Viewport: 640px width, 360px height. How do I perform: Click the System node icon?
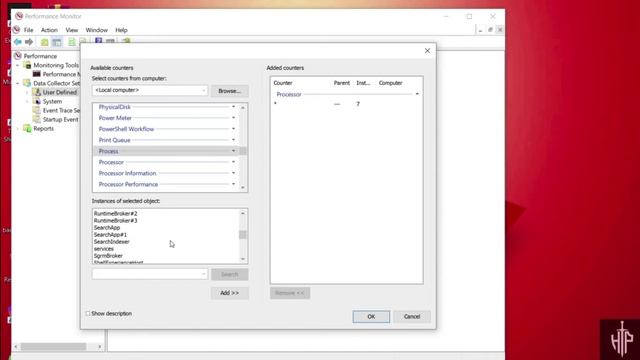point(37,101)
